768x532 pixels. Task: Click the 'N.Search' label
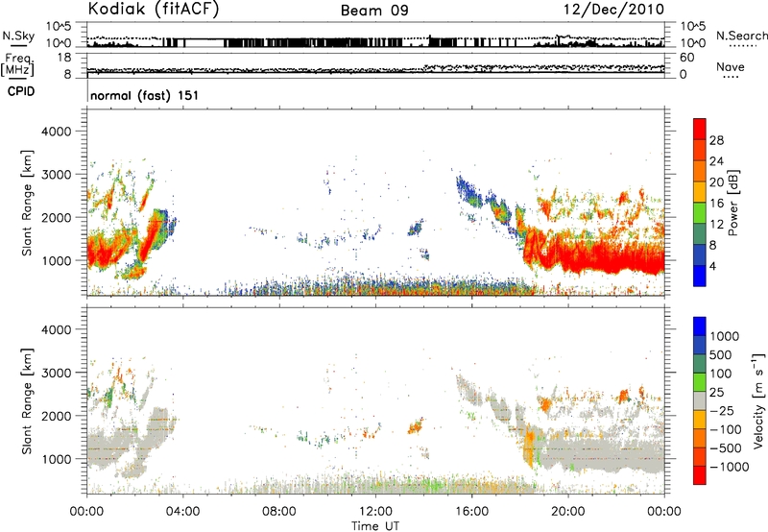tap(741, 36)
